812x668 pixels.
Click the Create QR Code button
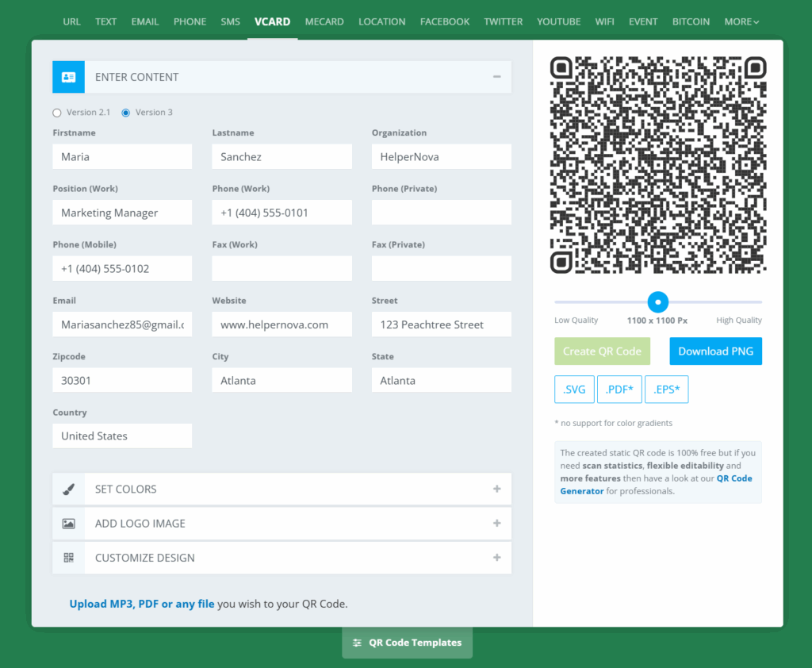[x=602, y=351]
